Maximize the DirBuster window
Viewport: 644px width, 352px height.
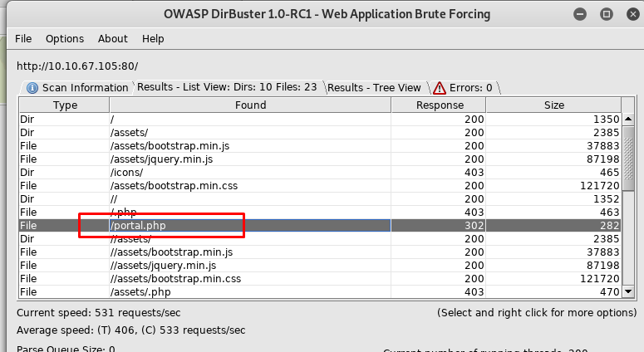(607, 14)
